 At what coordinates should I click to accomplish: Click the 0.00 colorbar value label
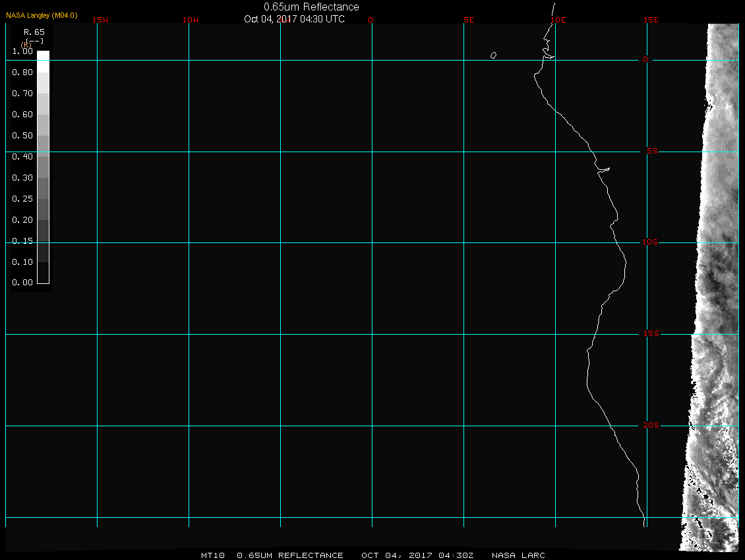(x=22, y=283)
